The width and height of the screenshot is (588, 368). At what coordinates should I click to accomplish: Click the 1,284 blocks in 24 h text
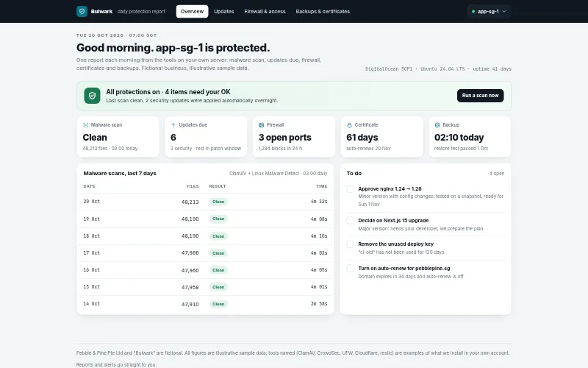tap(280, 149)
